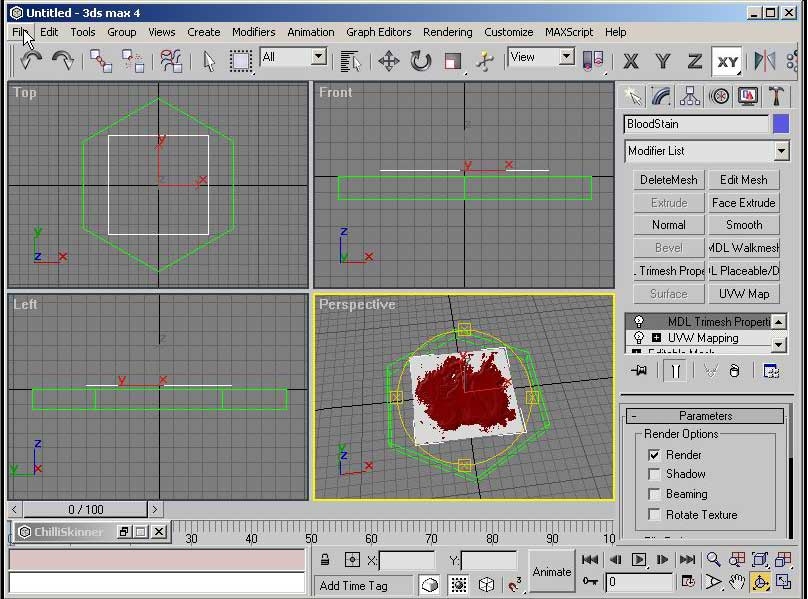Click the Animate button
This screenshot has width=808, height=599.
click(x=552, y=572)
